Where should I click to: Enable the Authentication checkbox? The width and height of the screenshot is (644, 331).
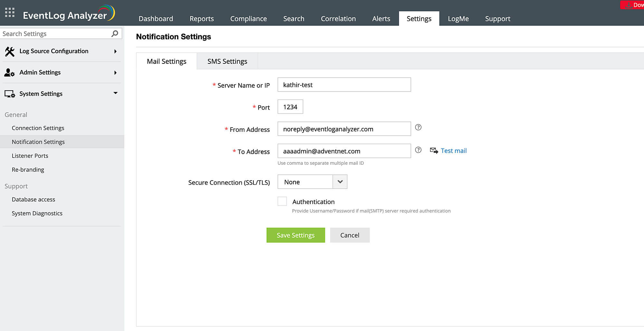282,201
